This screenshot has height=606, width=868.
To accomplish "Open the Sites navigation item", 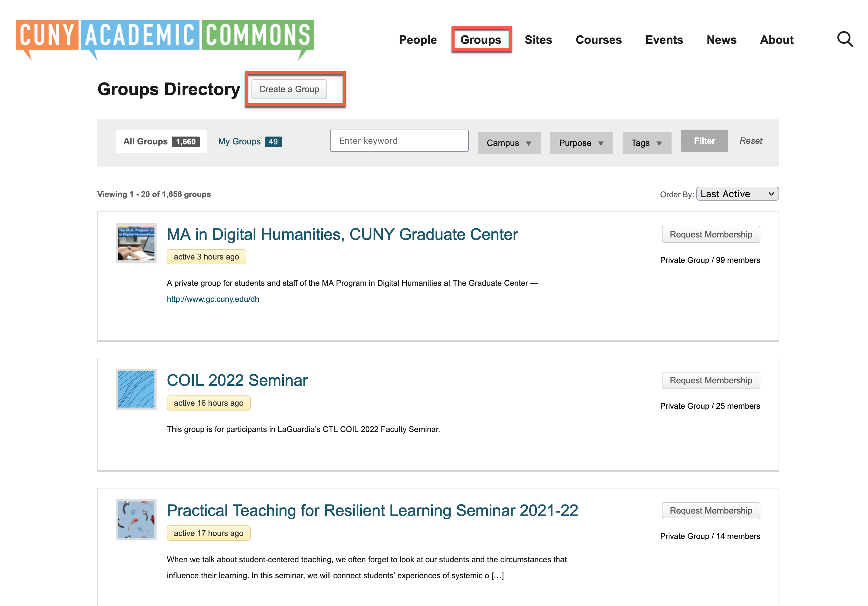I will point(538,40).
